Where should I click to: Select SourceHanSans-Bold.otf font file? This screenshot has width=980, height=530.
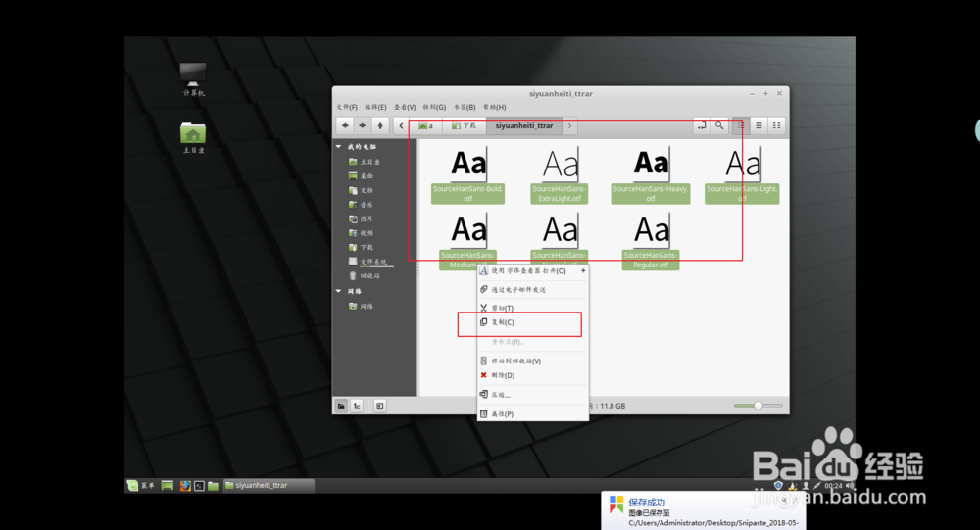tap(467, 175)
